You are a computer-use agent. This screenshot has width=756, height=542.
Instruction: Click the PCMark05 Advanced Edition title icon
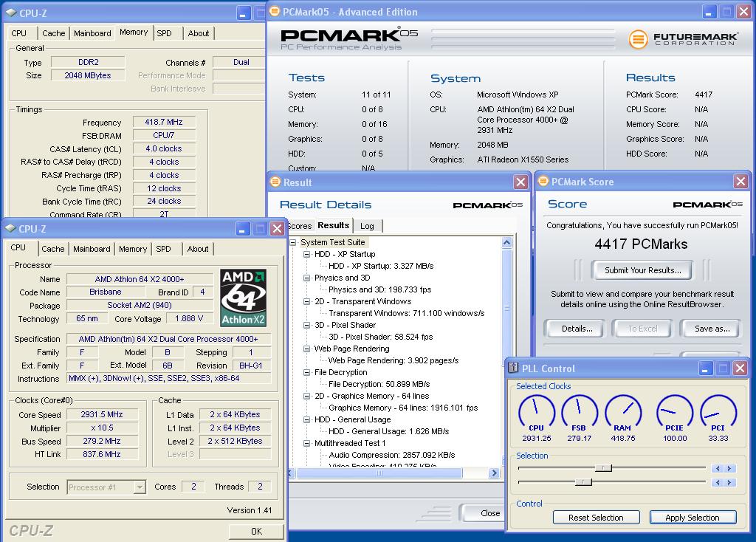pyautogui.click(x=275, y=11)
